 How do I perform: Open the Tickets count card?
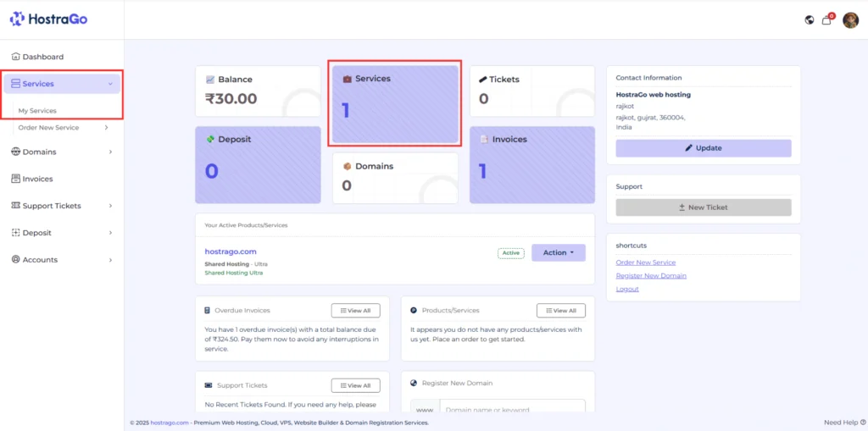pyautogui.click(x=532, y=91)
